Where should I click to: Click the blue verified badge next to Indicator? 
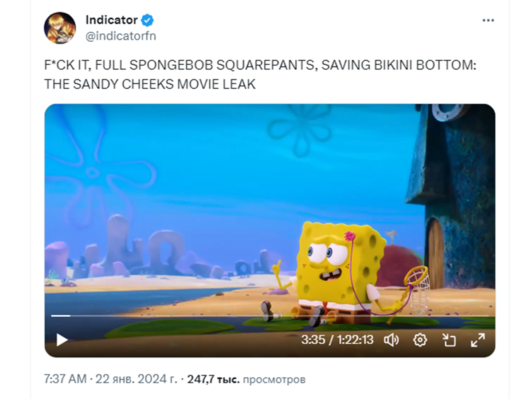(147, 20)
